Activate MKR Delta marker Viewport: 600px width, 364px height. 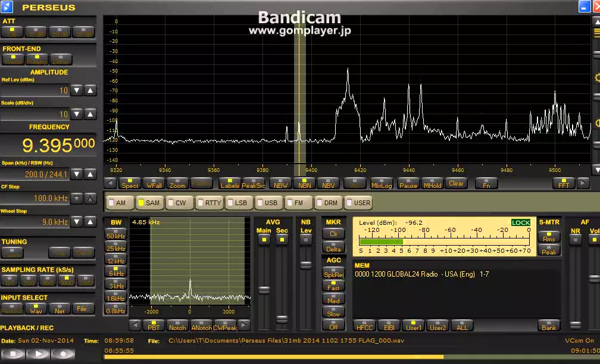click(x=333, y=247)
